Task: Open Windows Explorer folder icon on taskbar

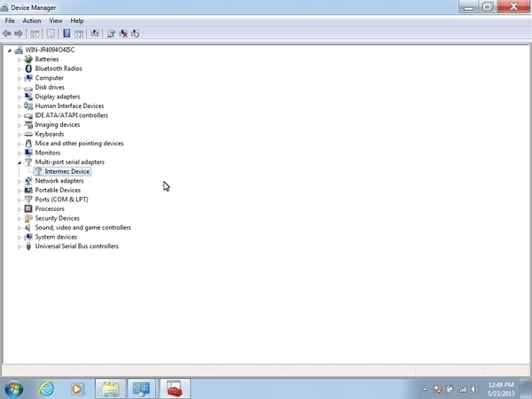Action: click(x=110, y=388)
